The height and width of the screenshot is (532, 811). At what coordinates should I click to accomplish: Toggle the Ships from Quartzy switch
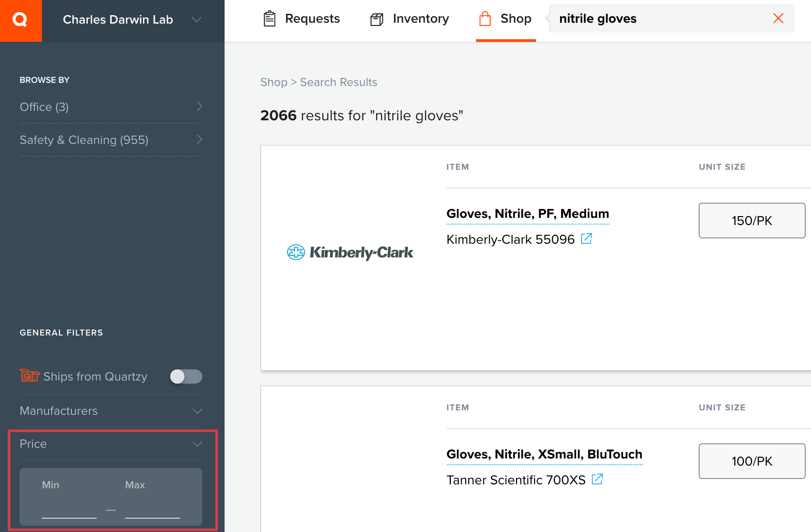186,376
